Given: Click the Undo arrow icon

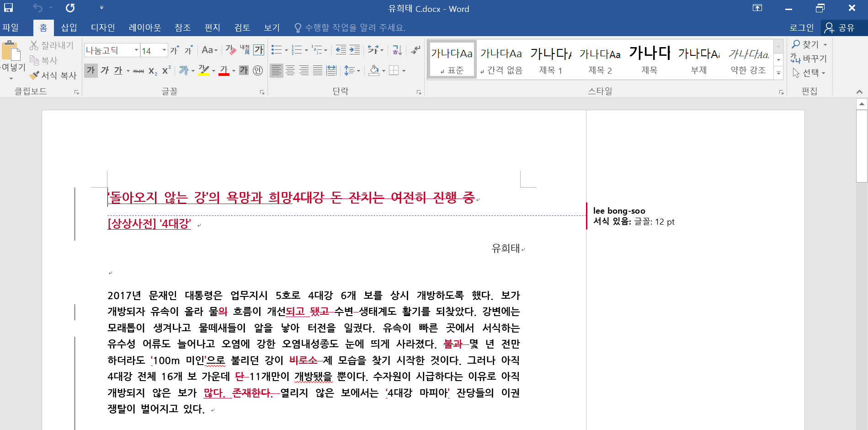Looking at the screenshot, I should coord(38,8).
